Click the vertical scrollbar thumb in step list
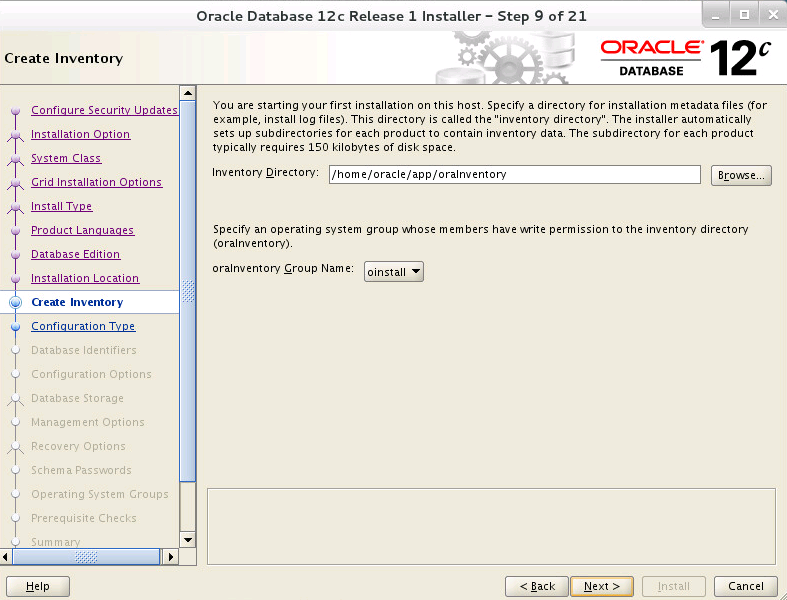 (188, 291)
